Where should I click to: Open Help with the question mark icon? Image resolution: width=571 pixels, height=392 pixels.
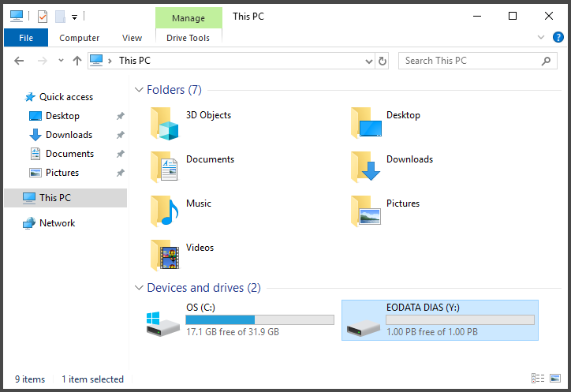(558, 37)
